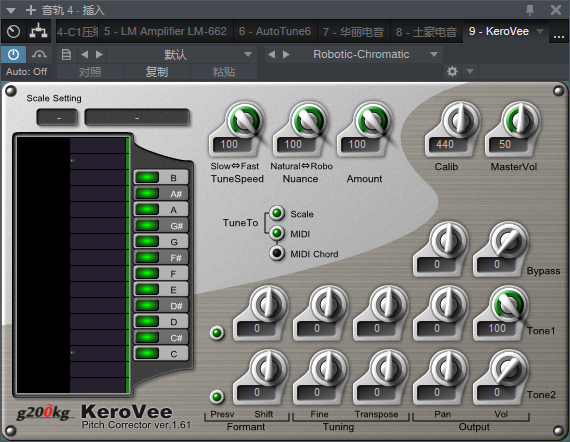
Task: Switch to the 7 - 华丽电音 tab
Action: 353,32
